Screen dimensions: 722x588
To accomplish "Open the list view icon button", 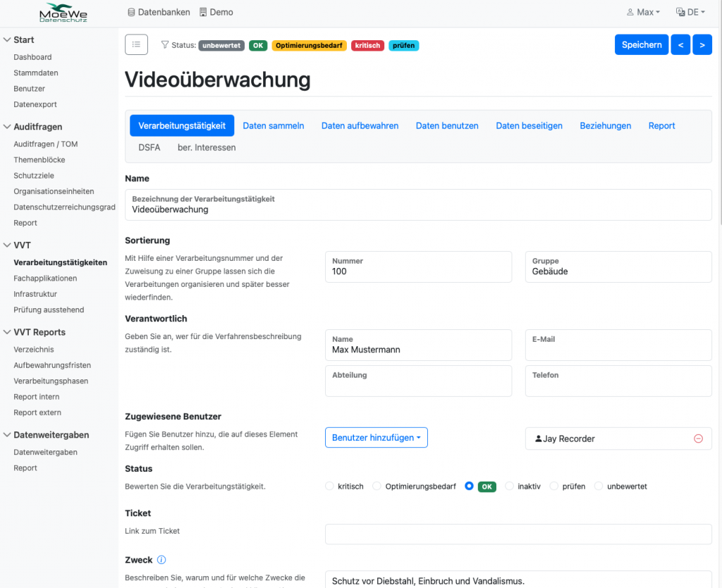I will (x=136, y=44).
